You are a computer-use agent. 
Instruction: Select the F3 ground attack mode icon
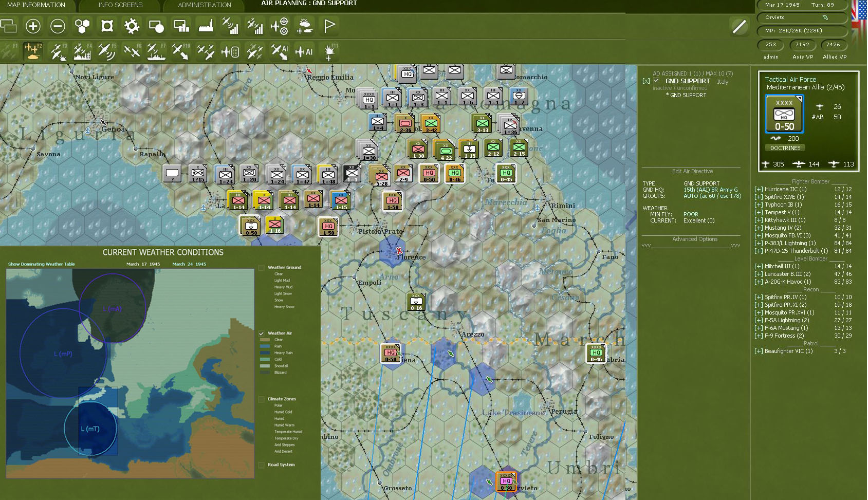58,51
